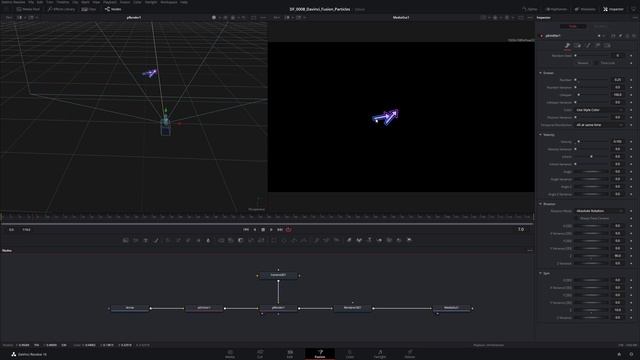Click the Reseed button
The width and height of the screenshot is (640, 360).
[583, 63]
